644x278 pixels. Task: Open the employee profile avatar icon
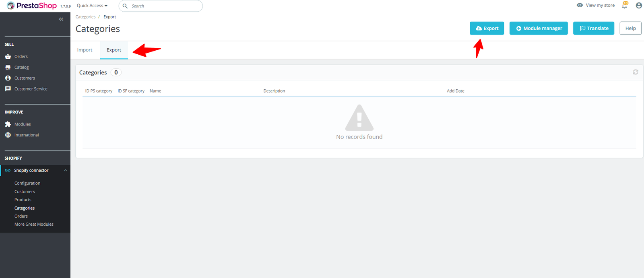(x=639, y=5)
